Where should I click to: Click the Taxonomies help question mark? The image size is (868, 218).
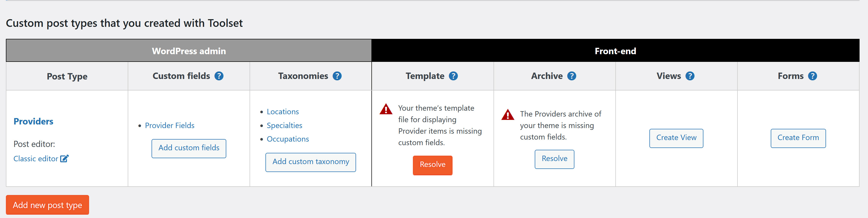coord(337,76)
